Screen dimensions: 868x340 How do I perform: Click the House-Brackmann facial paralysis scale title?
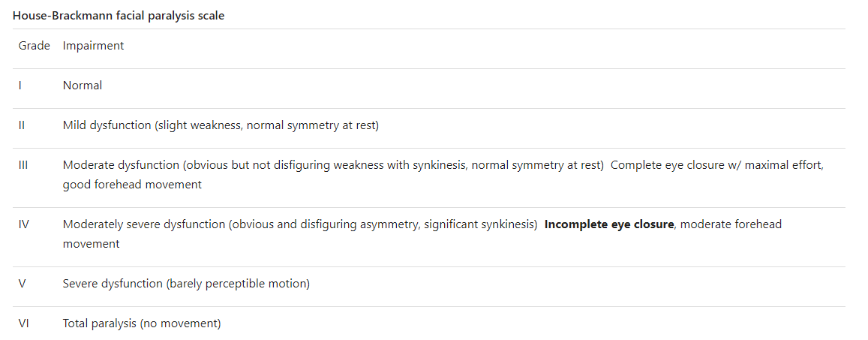tap(119, 15)
